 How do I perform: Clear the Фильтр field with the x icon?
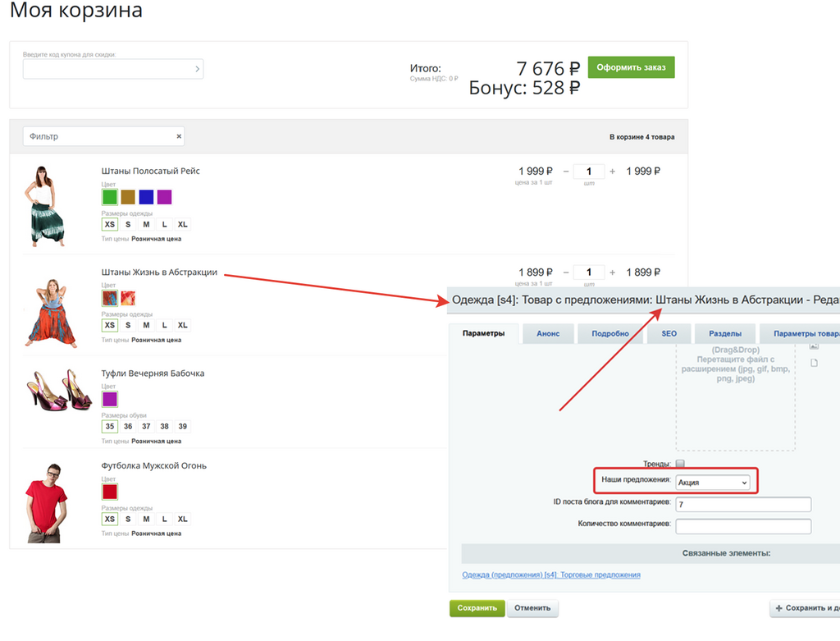point(179,136)
